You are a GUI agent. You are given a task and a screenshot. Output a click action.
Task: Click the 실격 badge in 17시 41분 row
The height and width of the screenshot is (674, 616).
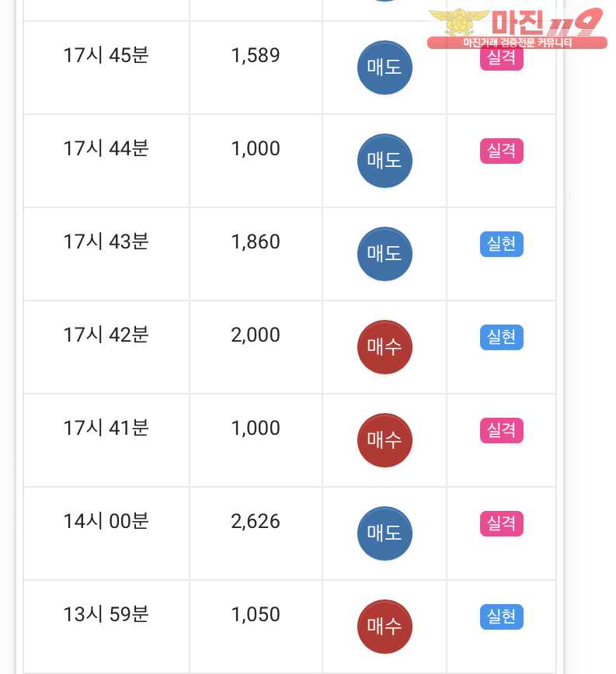coord(502,430)
